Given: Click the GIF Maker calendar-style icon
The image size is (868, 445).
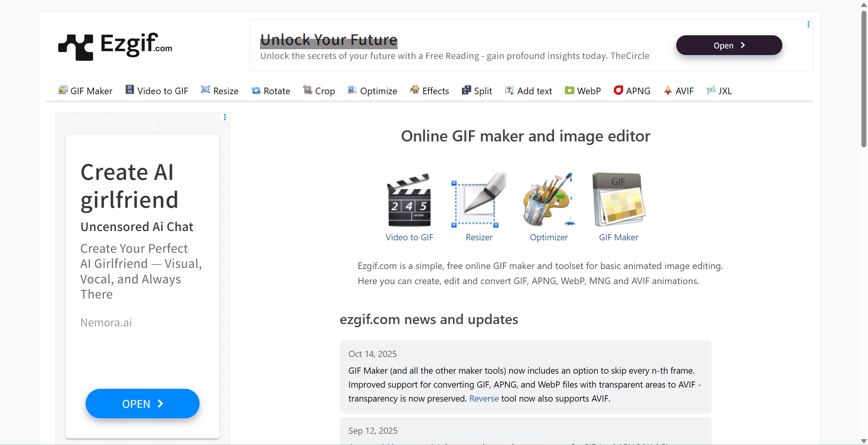Looking at the screenshot, I should pos(618,200).
